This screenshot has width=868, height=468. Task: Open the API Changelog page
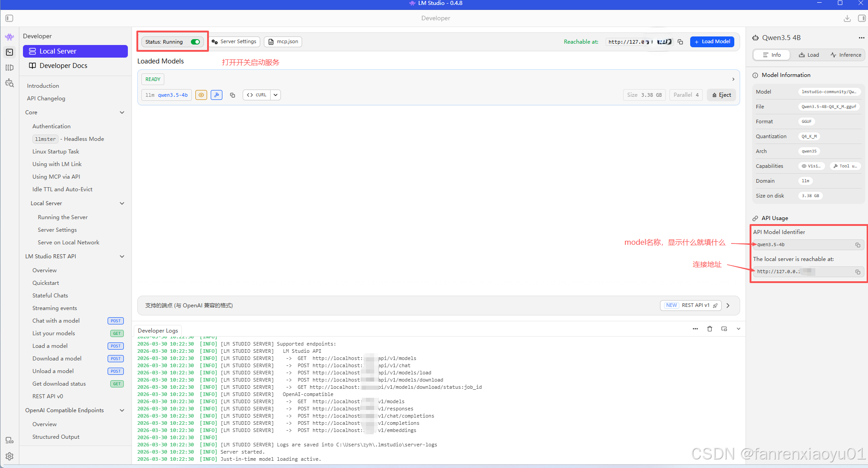[46, 99]
